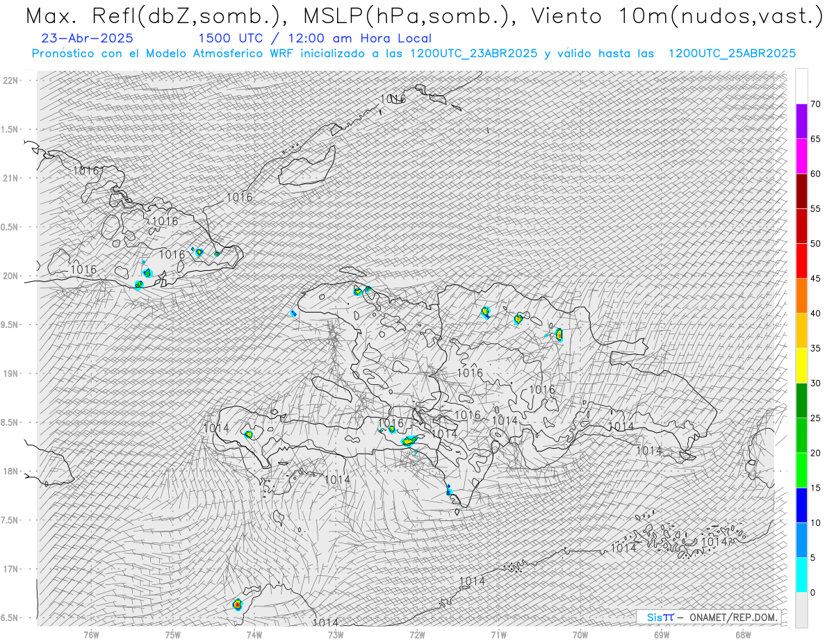The image size is (834, 644).
Task: Pick the dark green 25-30 dBZ legend segment
Action: click(801, 401)
